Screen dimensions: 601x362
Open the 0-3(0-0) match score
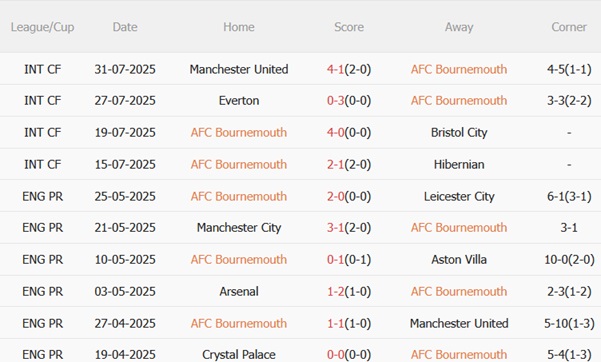(349, 101)
